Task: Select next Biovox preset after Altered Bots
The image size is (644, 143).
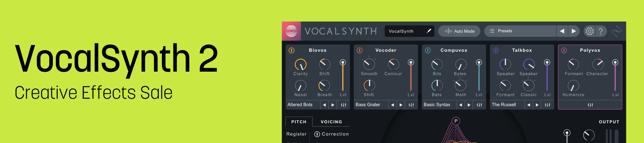Action: click(333, 105)
